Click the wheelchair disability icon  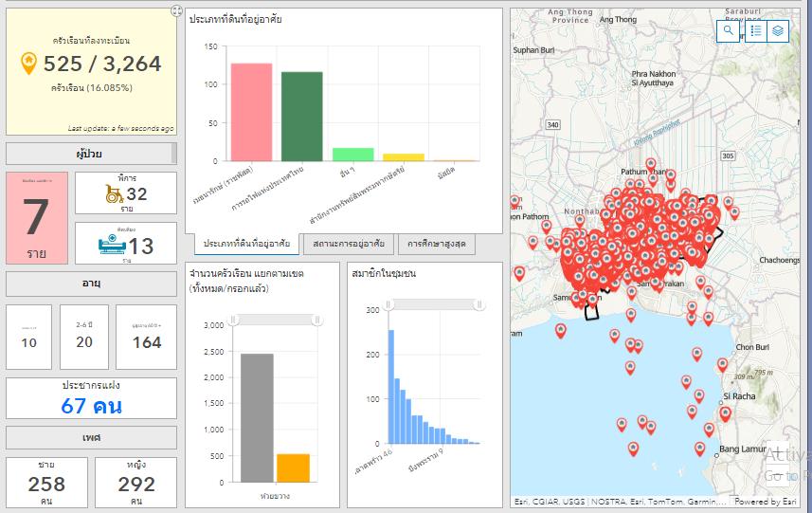[x=113, y=194]
